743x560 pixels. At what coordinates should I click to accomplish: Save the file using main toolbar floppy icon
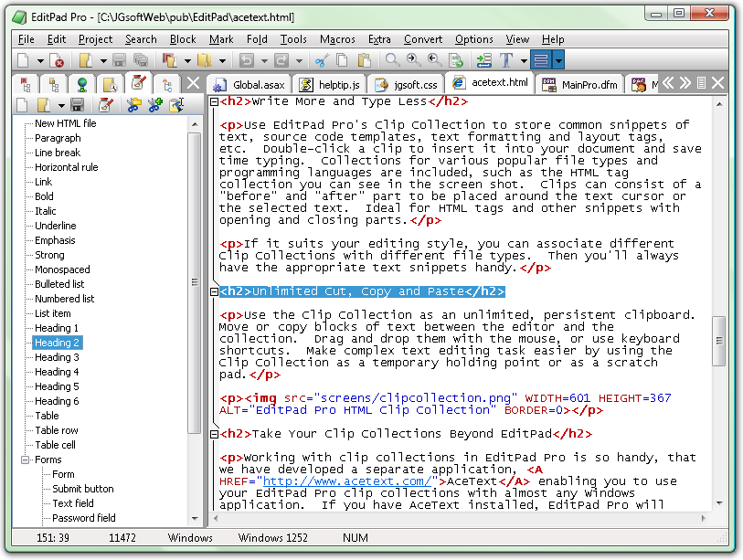tap(119, 60)
